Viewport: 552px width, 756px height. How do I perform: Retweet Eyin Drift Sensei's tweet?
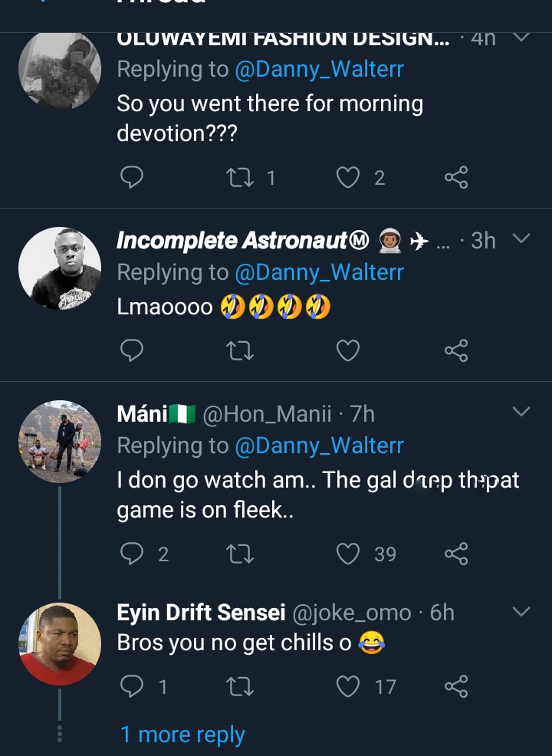point(240,686)
